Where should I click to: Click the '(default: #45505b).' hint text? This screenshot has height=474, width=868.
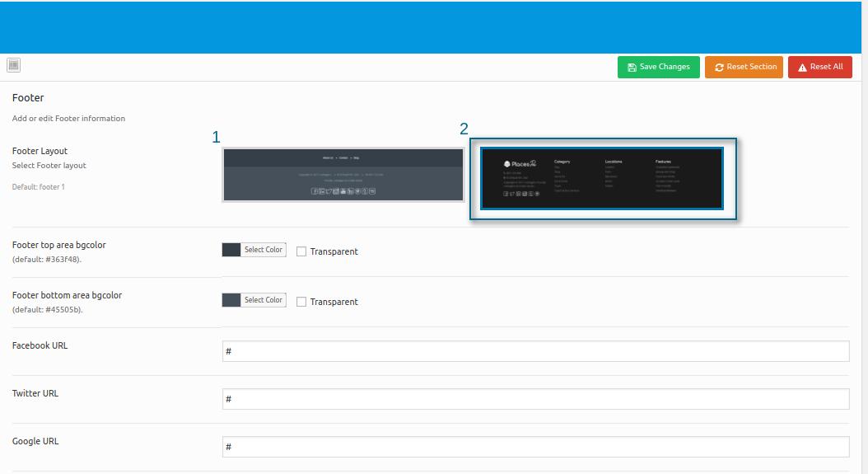[48, 310]
